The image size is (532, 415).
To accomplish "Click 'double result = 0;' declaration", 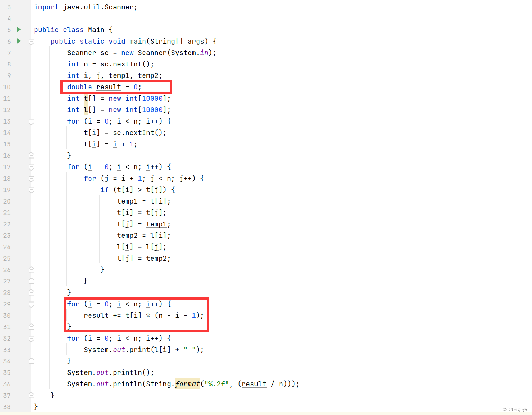I will 104,87.
